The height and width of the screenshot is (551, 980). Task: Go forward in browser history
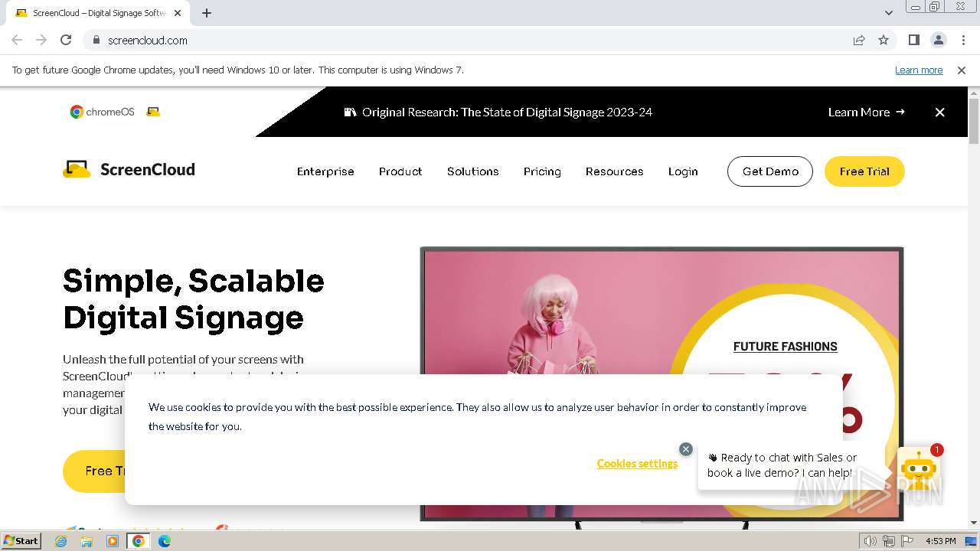point(41,40)
